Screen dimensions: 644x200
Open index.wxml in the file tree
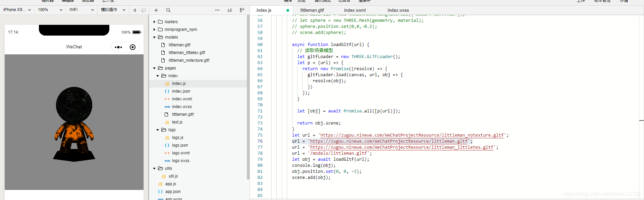point(182,99)
